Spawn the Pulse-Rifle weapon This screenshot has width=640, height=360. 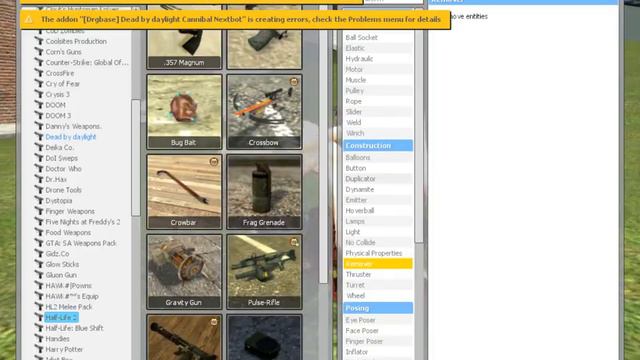point(264,271)
